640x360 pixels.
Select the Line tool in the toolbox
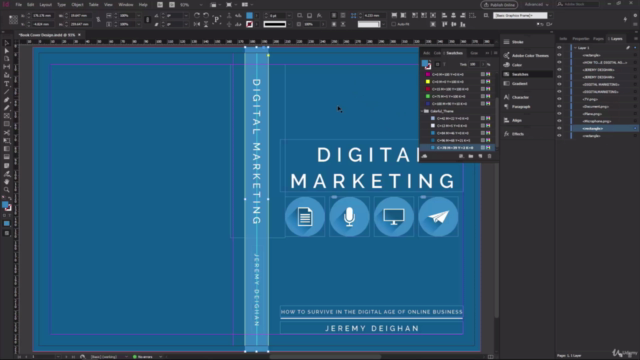[7, 92]
